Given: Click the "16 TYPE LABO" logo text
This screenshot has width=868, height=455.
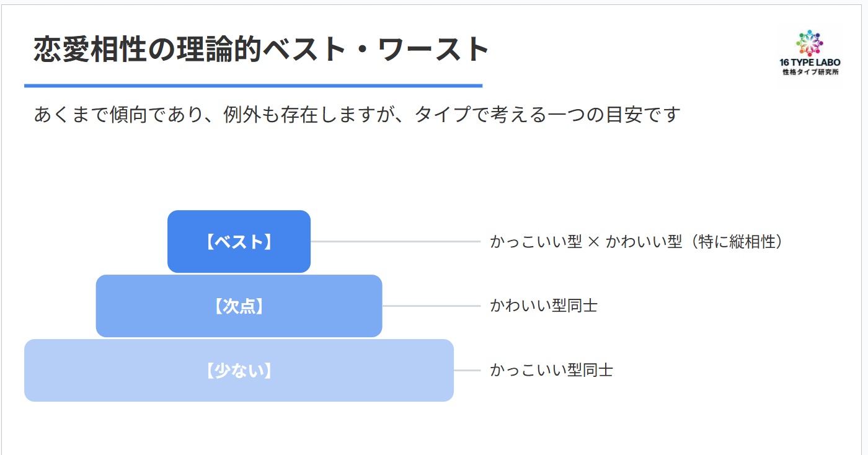Looking at the screenshot, I should [810, 63].
